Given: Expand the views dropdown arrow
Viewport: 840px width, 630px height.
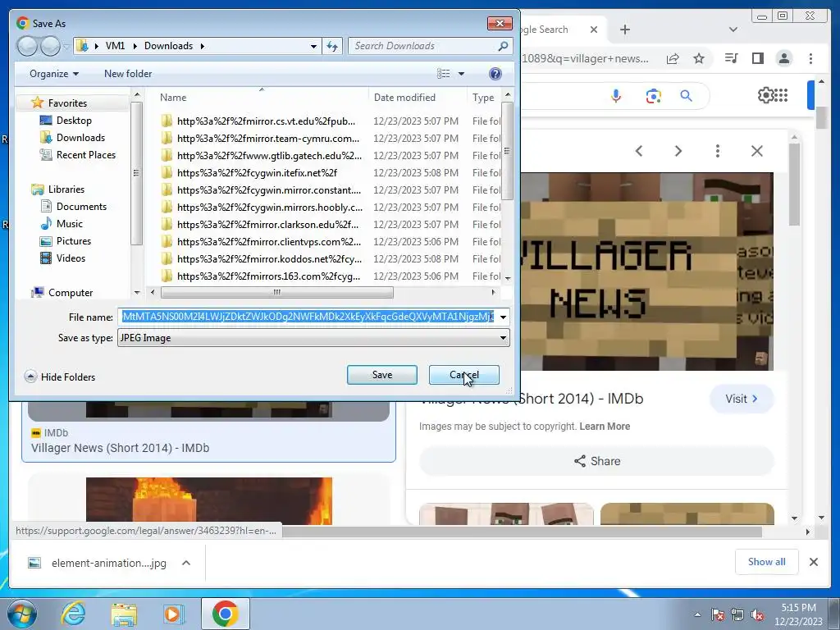Looking at the screenshot, I should click(461, 74).
